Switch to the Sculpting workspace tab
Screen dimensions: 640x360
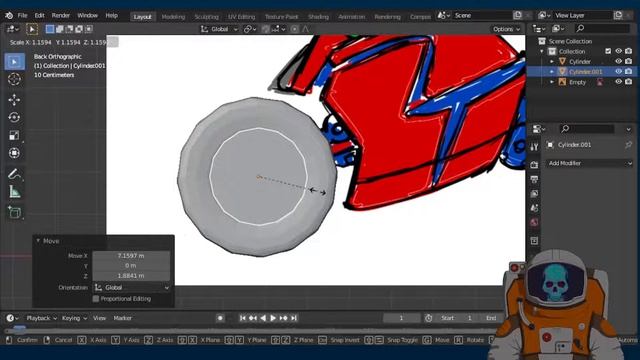tap(206, 17)
